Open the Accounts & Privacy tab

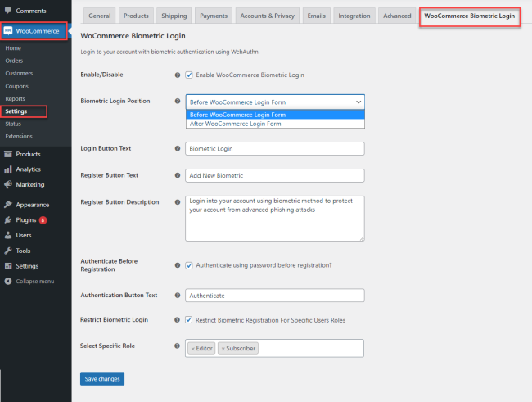click(x=268, y=16)
